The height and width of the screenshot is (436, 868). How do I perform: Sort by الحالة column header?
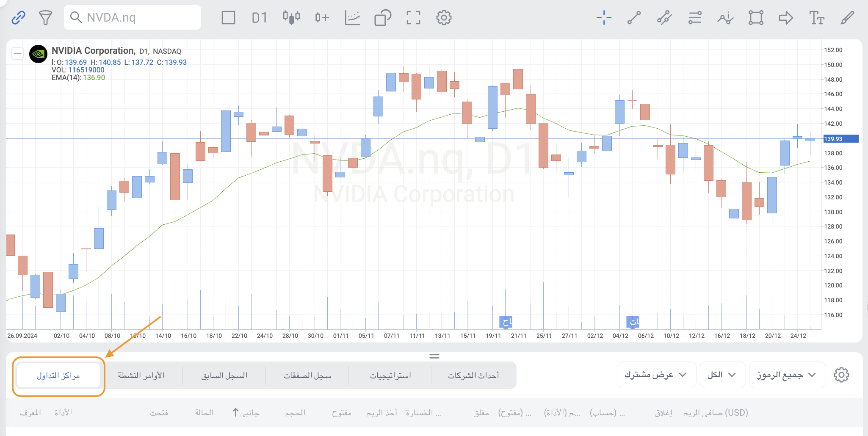[204, 413]
